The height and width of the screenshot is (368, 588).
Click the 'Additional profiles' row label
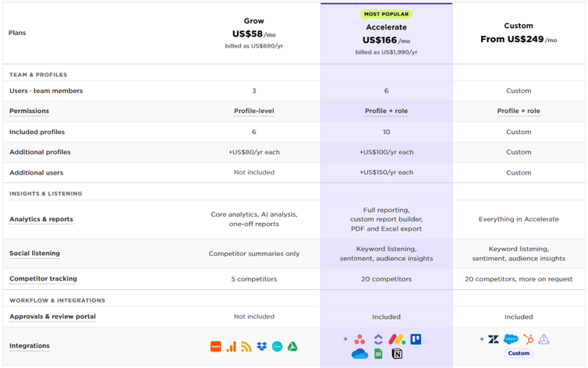[x=40, y=152]
